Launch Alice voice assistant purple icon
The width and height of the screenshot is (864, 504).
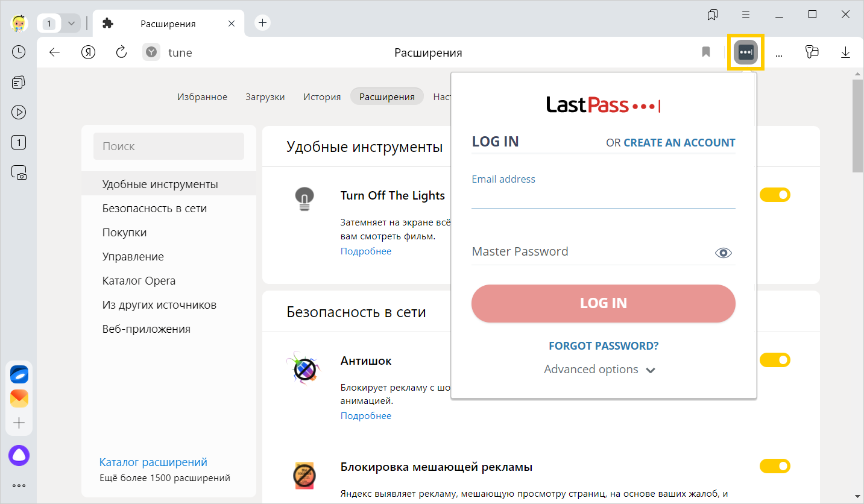click(19, 456)
